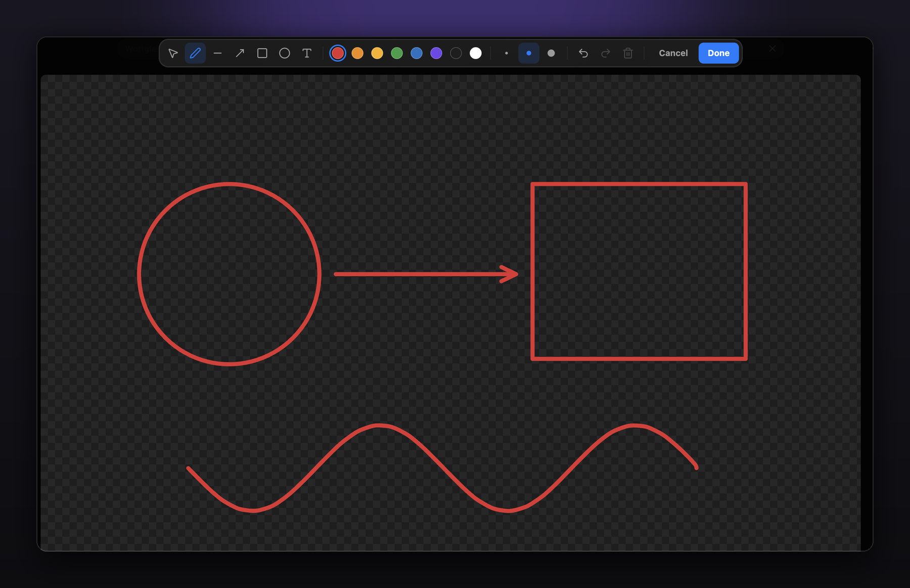Redo the undone action
Image resolution: width=910 pixels, height=588 pixels.
(x=606, y=53)
